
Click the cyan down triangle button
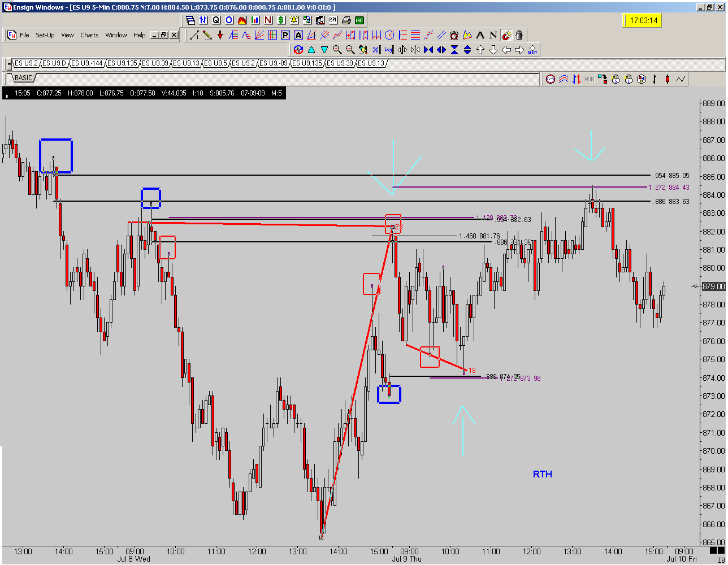click(x=324, y=50)
